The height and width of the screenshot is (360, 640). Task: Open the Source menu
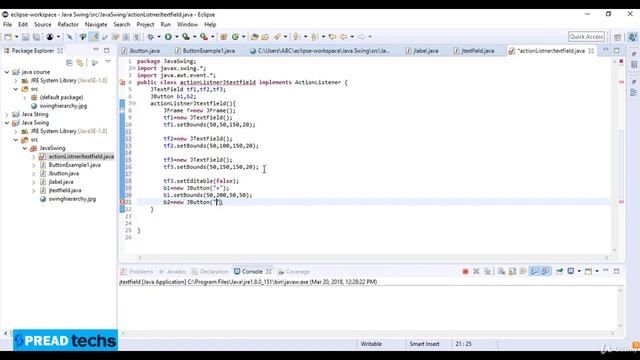[x=42, y=24]
